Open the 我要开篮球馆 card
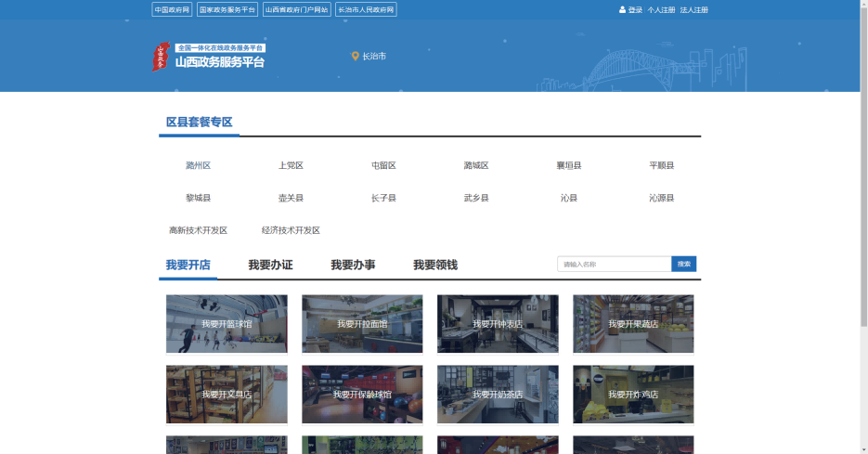 (x=227, y=324)
